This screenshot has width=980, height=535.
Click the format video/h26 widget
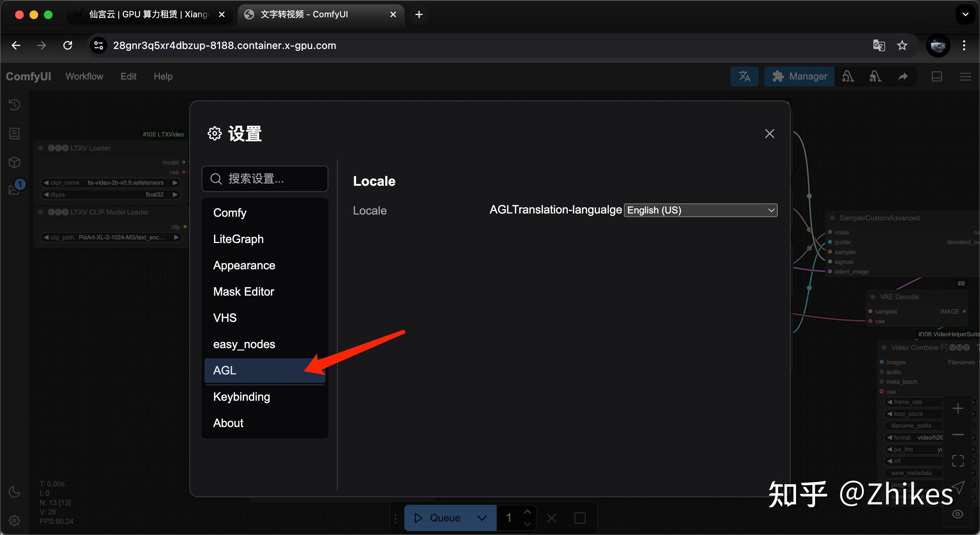coord(914,437)
